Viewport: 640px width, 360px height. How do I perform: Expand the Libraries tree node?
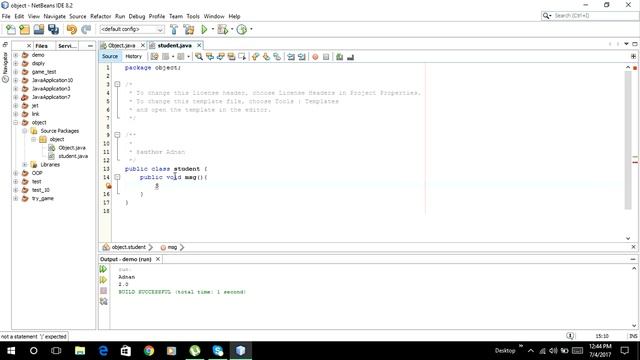[x=24, y=164]
